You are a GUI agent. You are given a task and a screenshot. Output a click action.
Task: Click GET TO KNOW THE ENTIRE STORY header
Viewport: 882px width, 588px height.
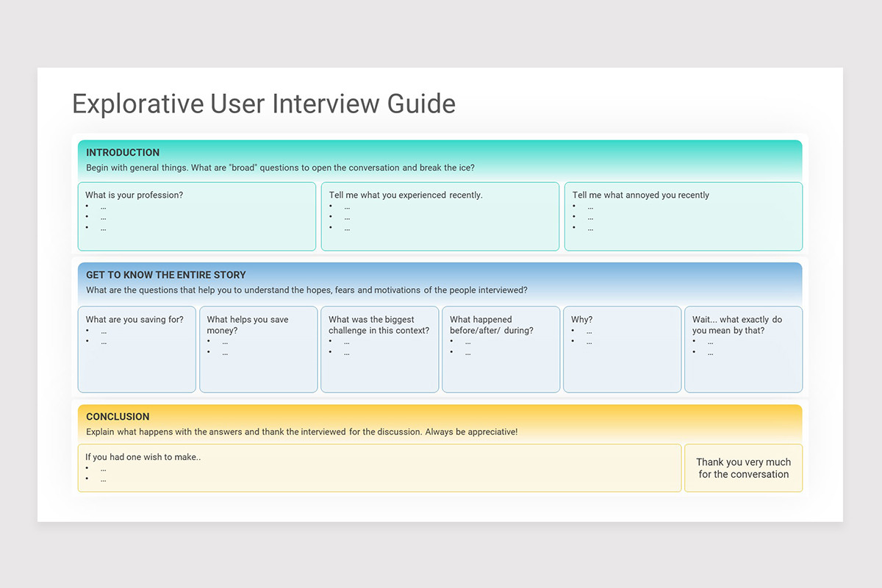coord(166,275)
